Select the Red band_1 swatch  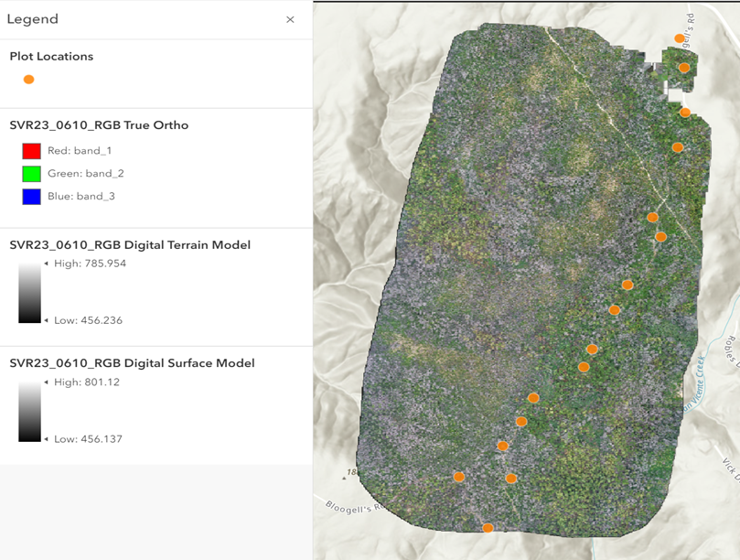pyautogui.click(x=31, y=151)
